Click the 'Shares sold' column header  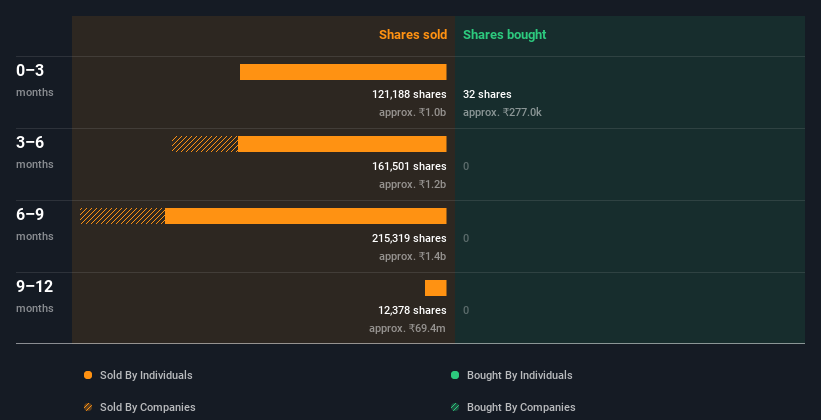point(413,35)
